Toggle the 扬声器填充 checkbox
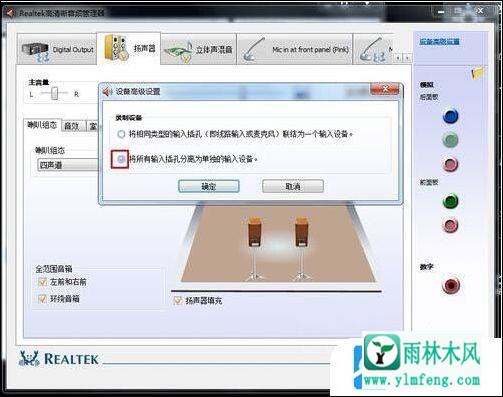This screenshot has width=503, height=397. [178, 301]
